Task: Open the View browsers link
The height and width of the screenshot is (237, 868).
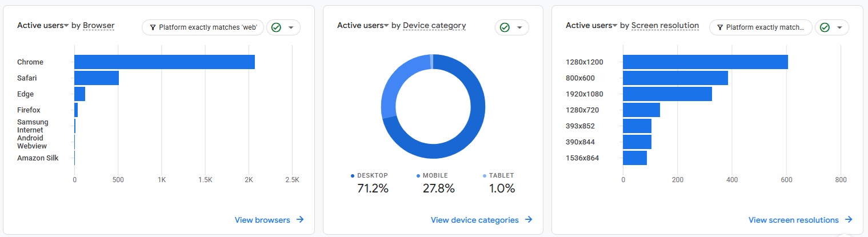Action: point(262,220)
